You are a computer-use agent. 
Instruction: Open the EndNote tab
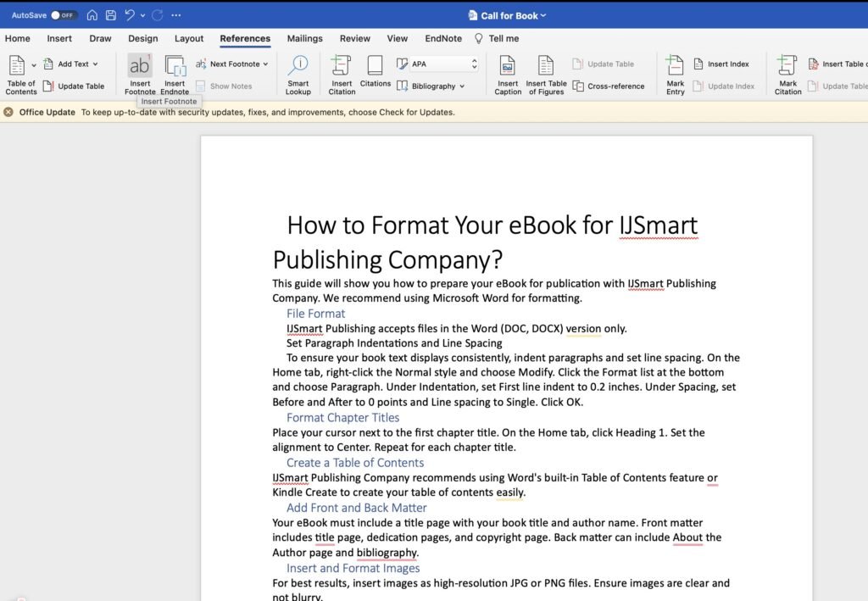(442, 39)
